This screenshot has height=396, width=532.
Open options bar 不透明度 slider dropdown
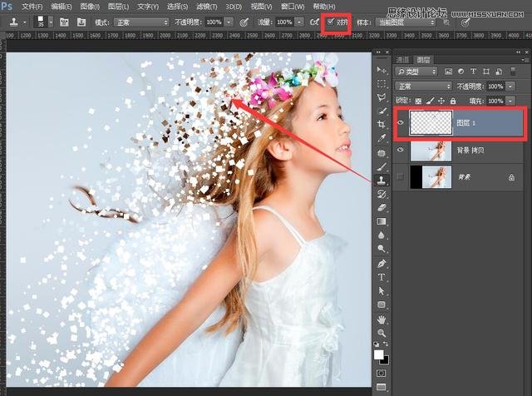coord(229,22)
